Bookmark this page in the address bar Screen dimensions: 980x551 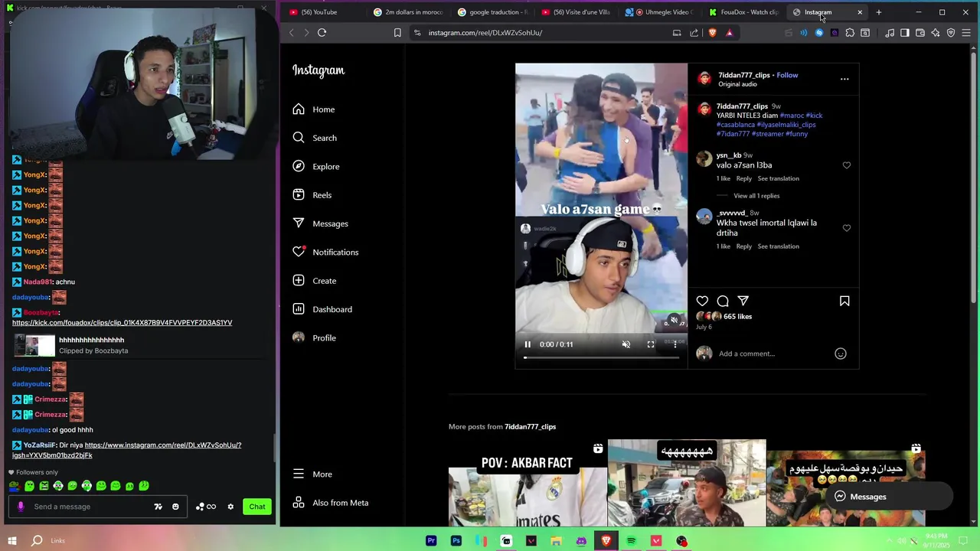(x=397, y=33)
